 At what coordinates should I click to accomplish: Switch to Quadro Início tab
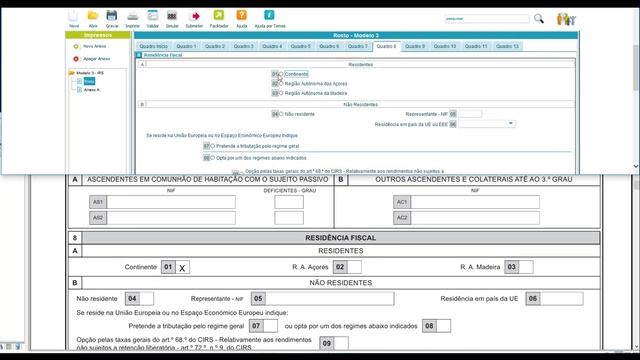coord(153,47)
